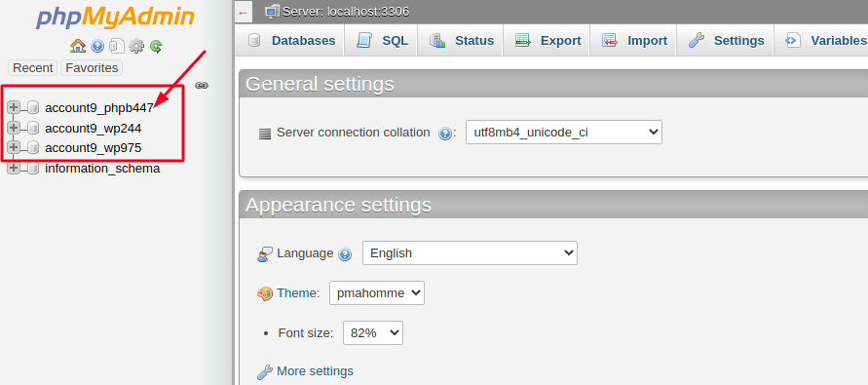Expand the account9_phpb447 database tree

[x=14, y=107]
